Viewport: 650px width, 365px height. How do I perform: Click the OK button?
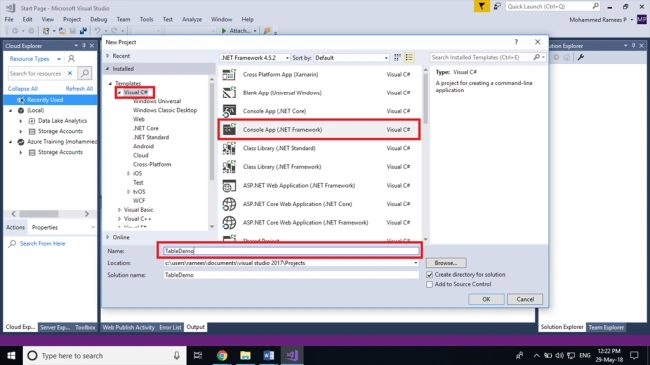pyautogui.click(x=486, y=299)
